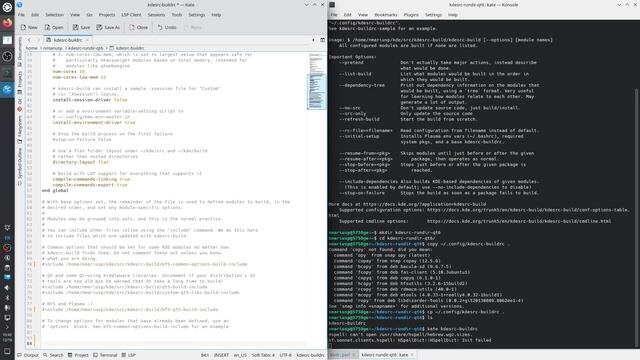Click the New document button in Kate
Image resolution: width=640 pixels, height=360 pixels.
pos(29,27)
